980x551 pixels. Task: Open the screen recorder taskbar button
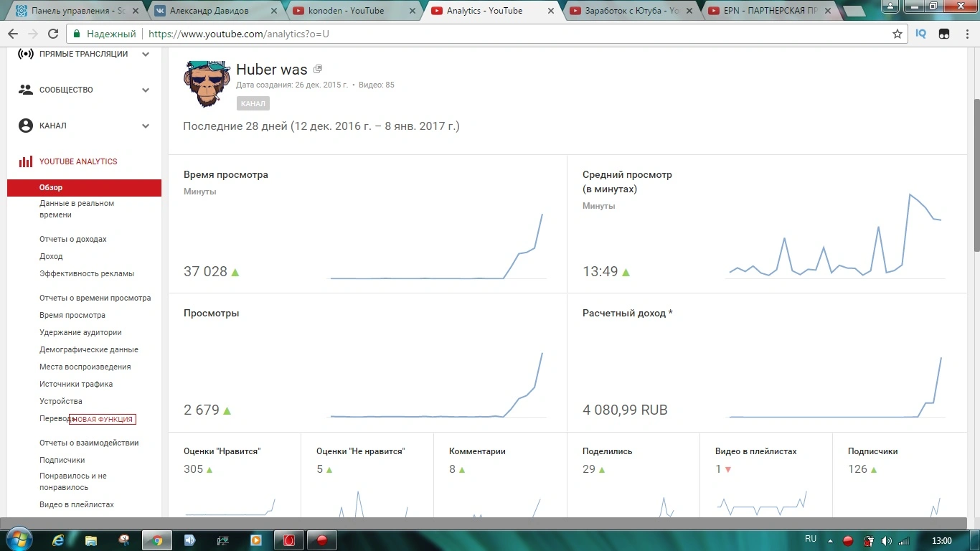point(322,540)
